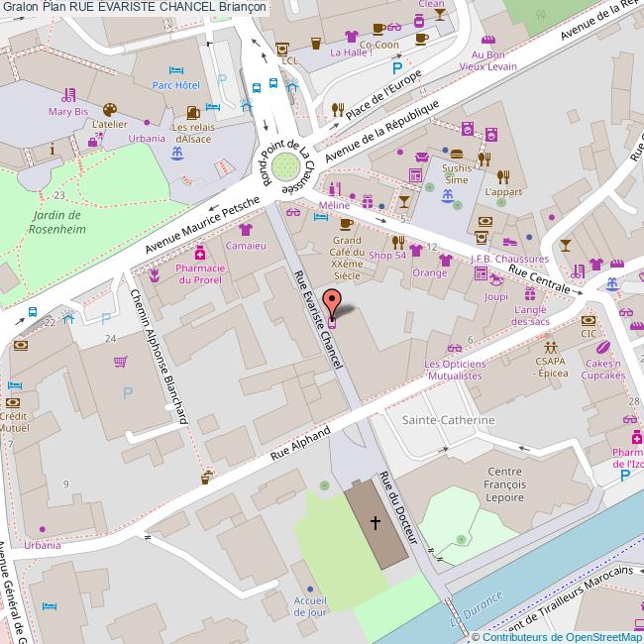
Task: Select the L'atelier art palette icon
Action: pos(110,109)
